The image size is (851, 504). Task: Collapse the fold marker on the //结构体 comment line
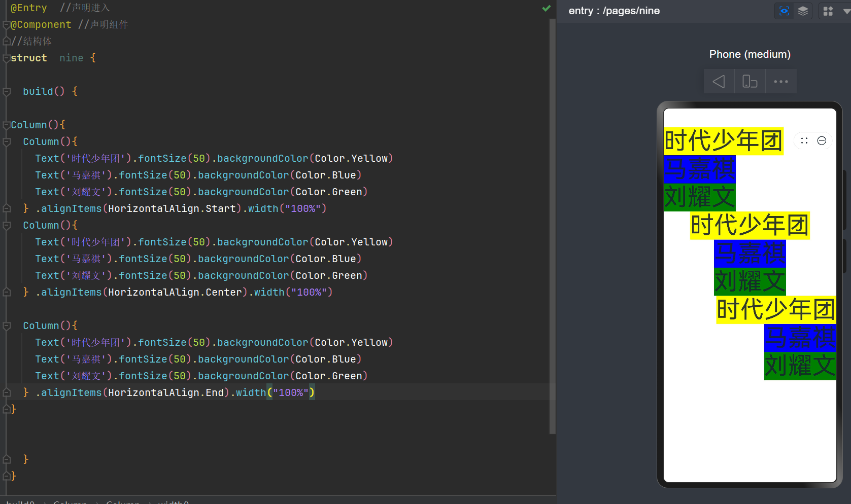7,42
